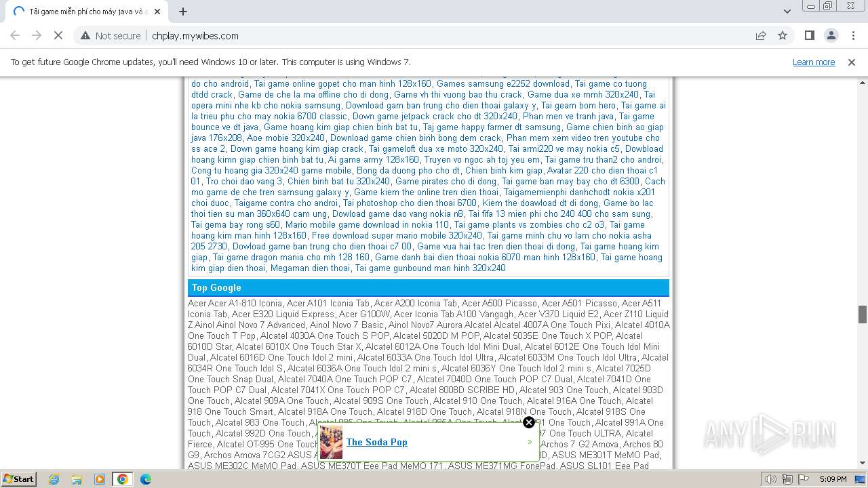Open File Explorer from taskbar
Viewport: 868px width, 488px height.
pos(77,479)
